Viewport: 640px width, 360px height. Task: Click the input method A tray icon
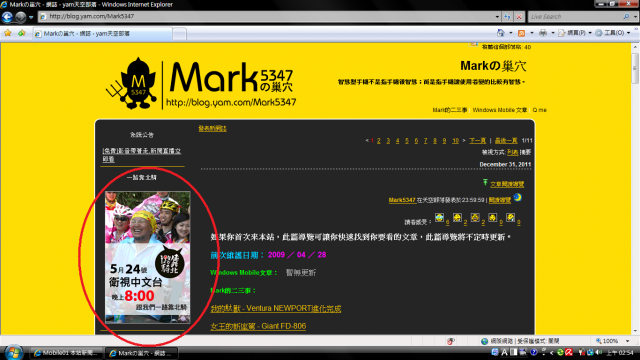[504, 353]
